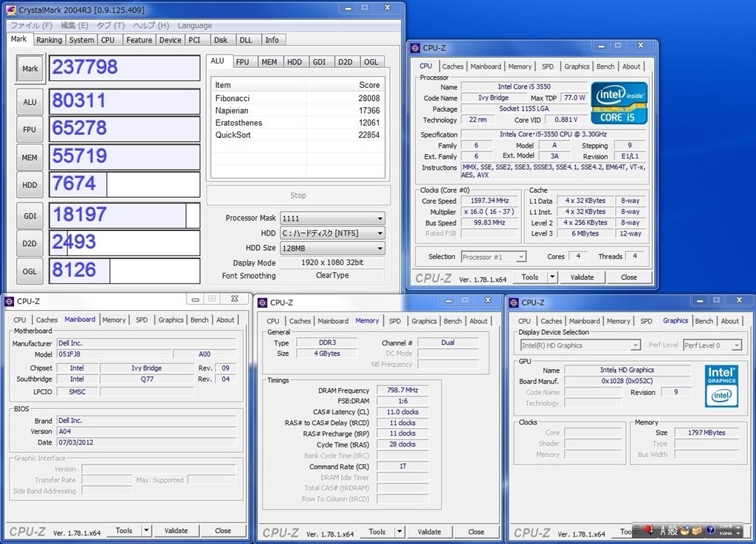Open the HDD Size 128MB dropdown

(x=333, y=248)
